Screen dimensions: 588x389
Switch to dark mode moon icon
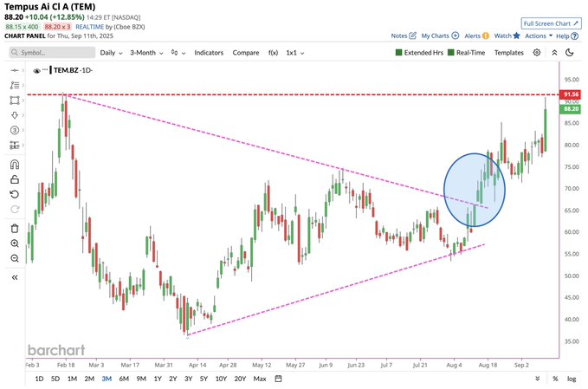point(570,53)
